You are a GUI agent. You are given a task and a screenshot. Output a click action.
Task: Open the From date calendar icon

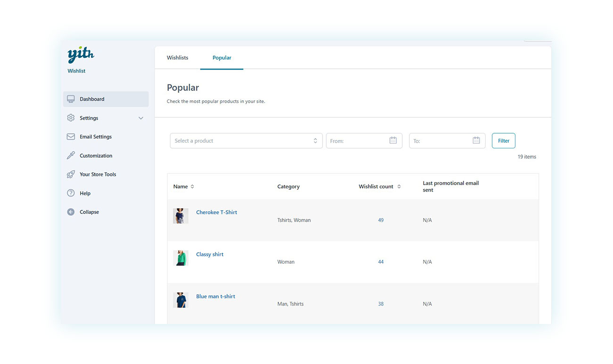pos(393,140)
